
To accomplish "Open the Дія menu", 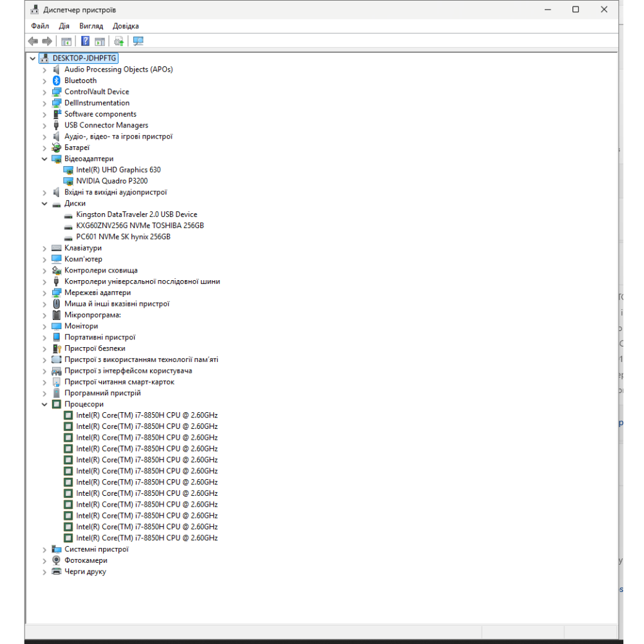I will click(64, 26).
